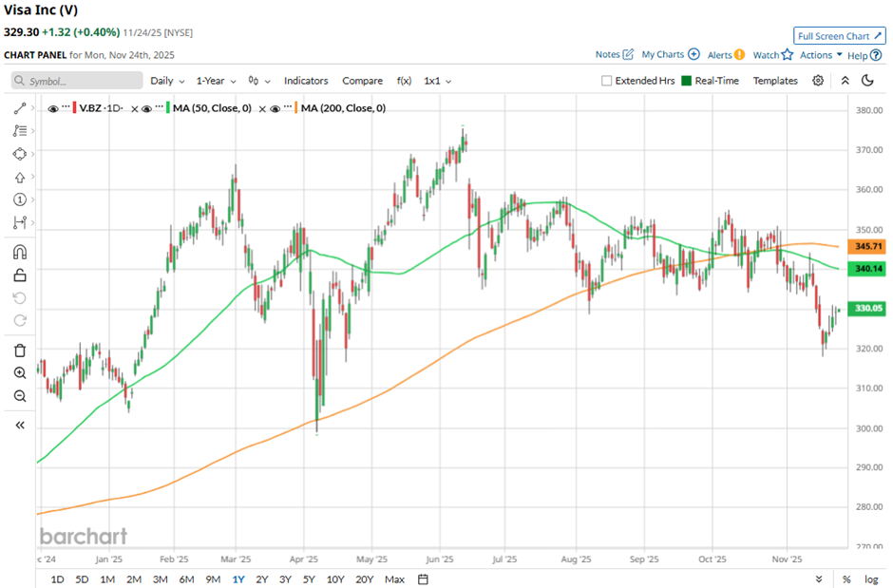Open the Daily frequency dropdown
This screenshot has width=893, height=588.
(167, 81)
